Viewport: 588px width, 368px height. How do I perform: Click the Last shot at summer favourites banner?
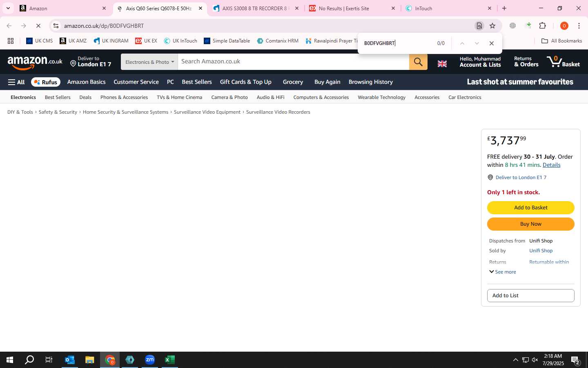(x=520, y=82)
